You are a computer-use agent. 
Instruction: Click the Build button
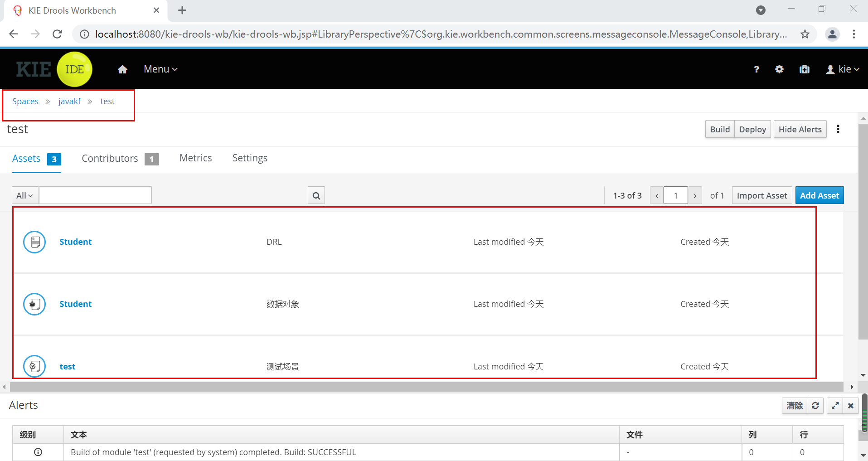[x=719, y=129]
